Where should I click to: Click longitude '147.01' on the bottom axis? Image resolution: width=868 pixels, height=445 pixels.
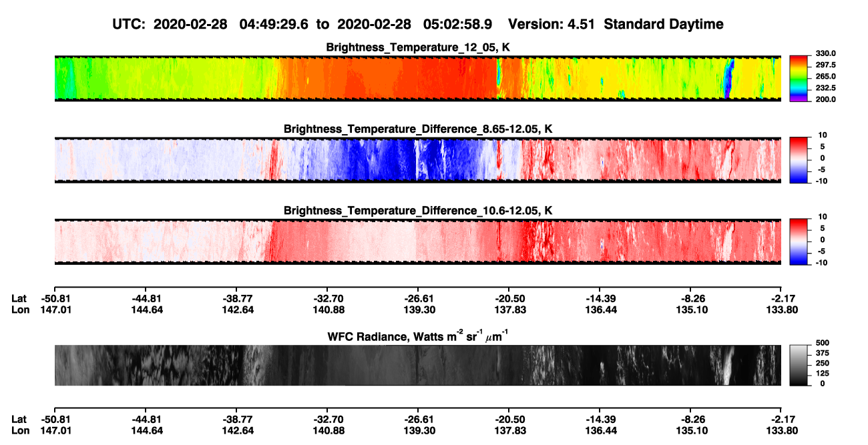click(x=56, y=430)
